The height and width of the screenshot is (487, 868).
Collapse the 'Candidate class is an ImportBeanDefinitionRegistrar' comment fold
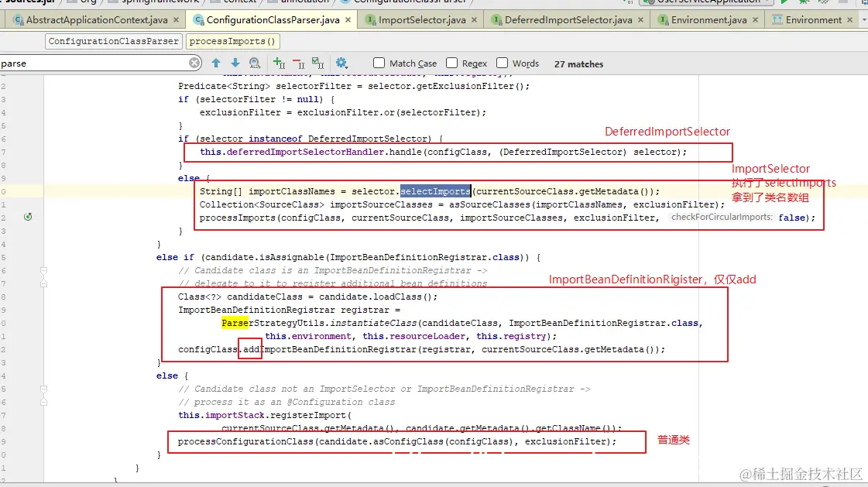[43, 271]
